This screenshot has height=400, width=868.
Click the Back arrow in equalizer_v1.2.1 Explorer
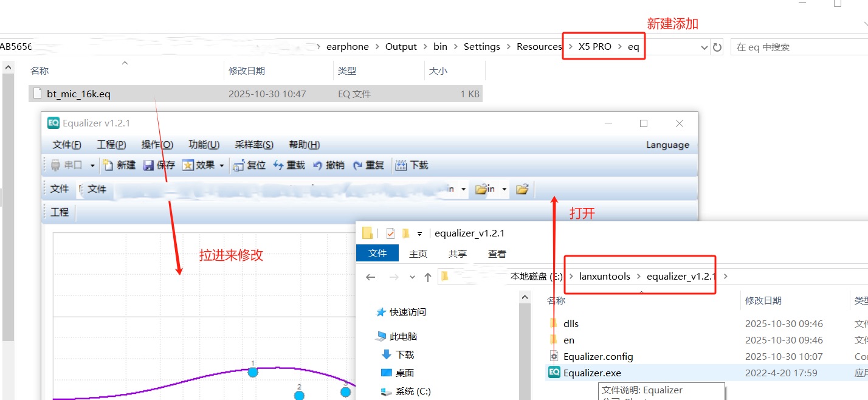tap(371, 277)
